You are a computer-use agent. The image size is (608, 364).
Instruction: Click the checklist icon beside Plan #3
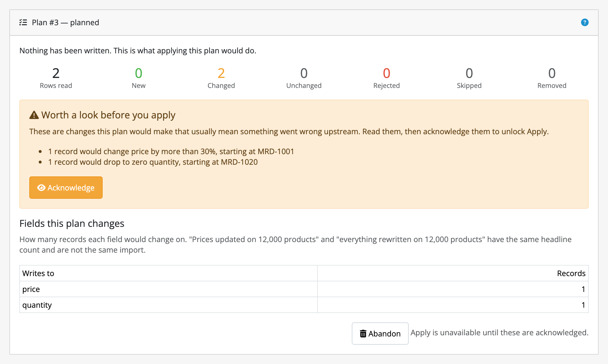point(23,22)
